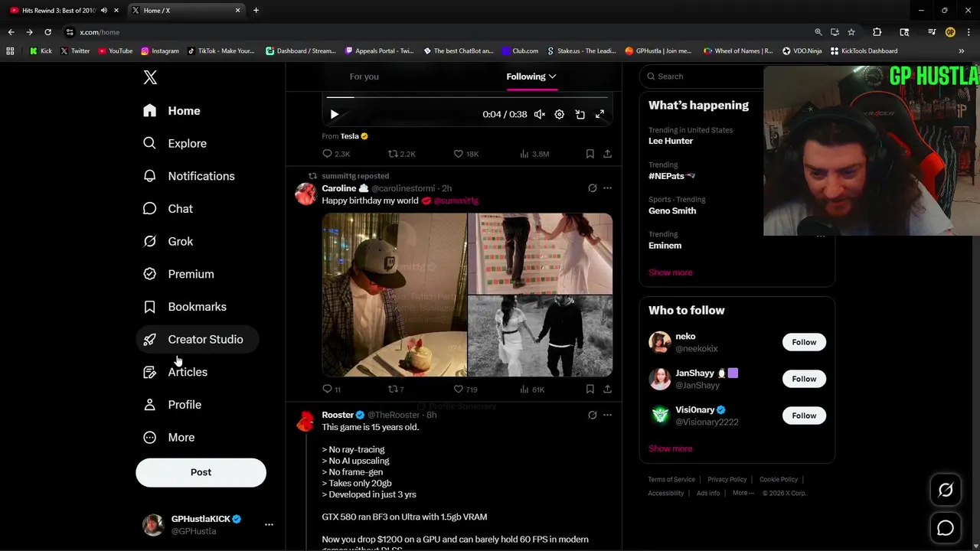View analytics 61K on Caroline's post

coord(532,390)
